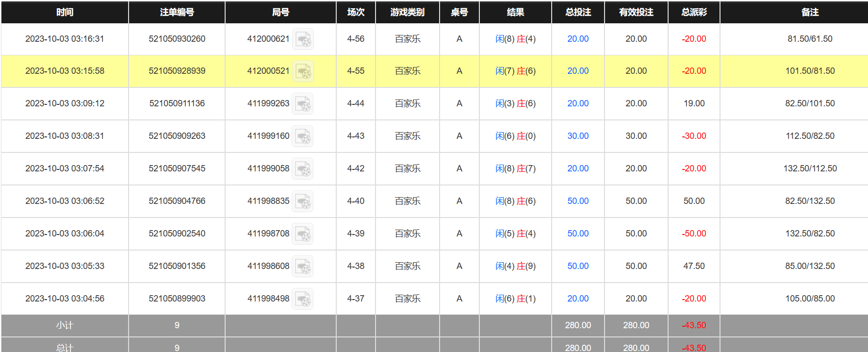
Task: Click remark value 105.00/85.00
Action: tap(810, 299)
